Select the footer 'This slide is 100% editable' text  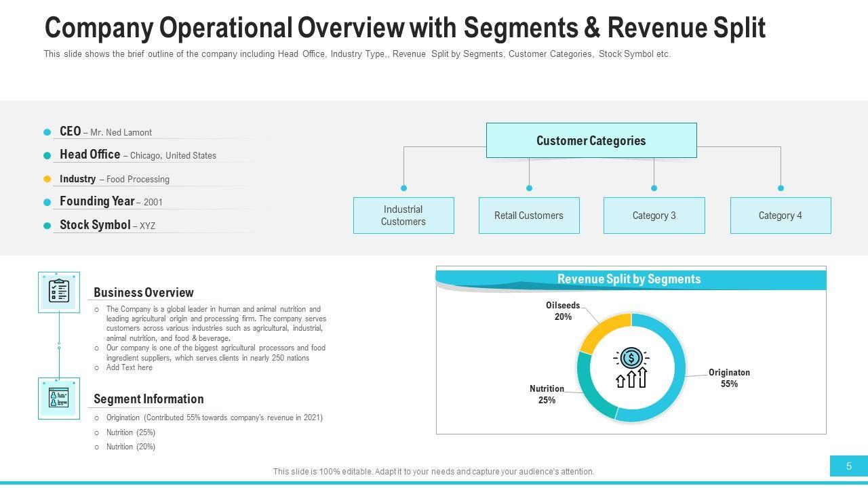tap(434, 472)
